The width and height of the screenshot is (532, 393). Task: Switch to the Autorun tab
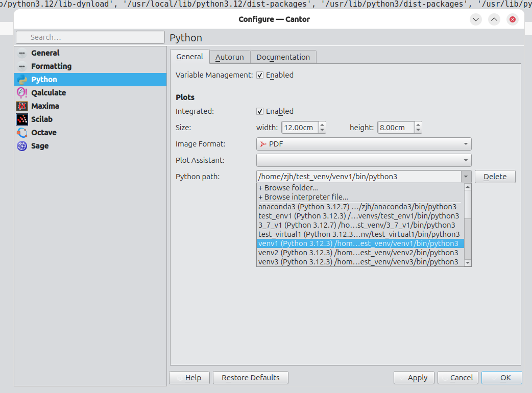click(x=229, y=57)
